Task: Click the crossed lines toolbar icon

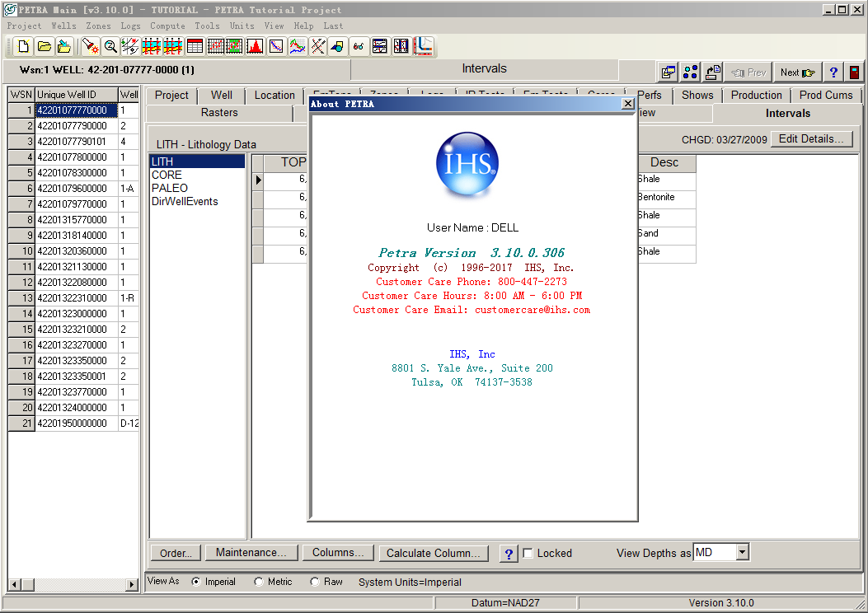Action: point(317,46)
